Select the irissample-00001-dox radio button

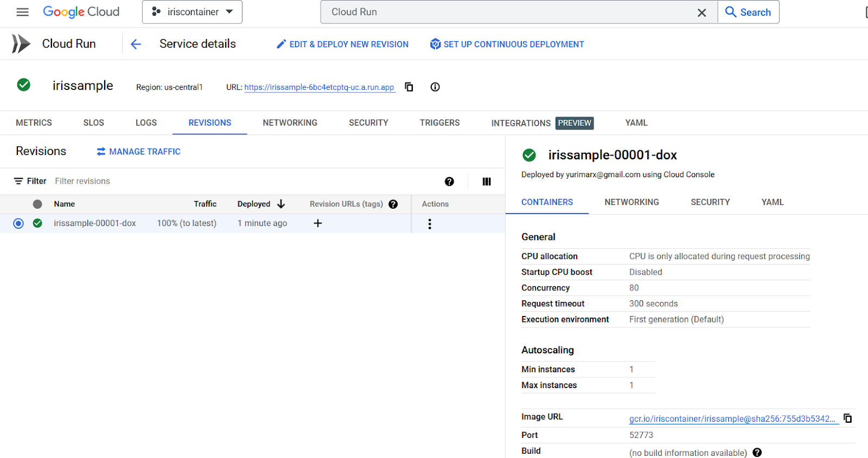click(18, 223)
